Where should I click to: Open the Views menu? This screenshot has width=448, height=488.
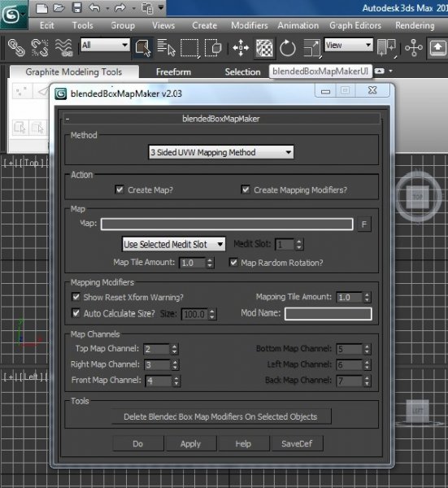pos(163,25)
